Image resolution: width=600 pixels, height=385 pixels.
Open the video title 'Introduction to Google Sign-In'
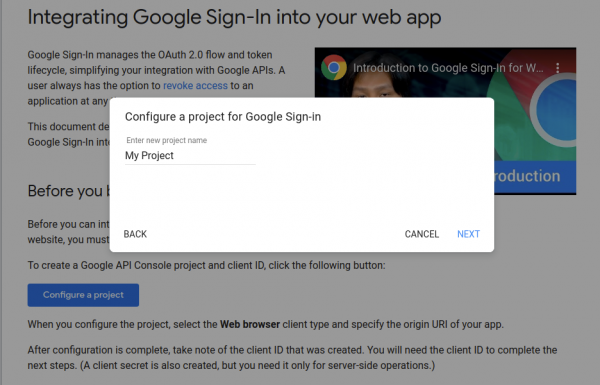click(x=448, y=68)
